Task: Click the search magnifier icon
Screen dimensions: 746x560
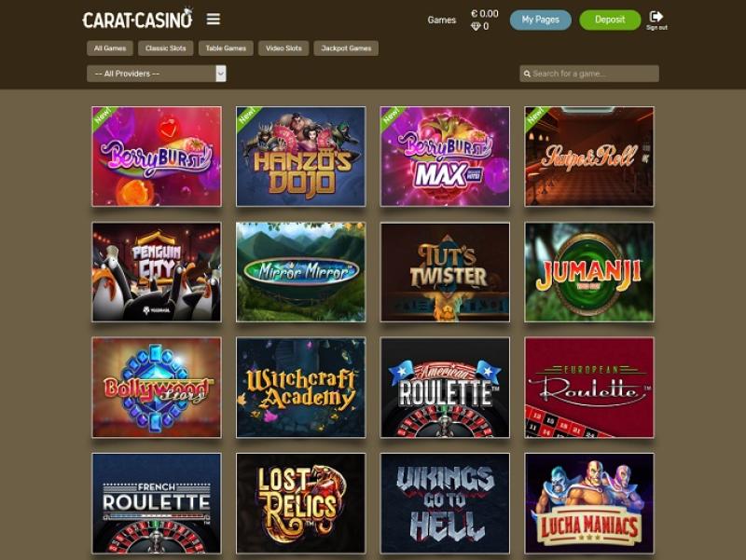Action: (527, 74)
